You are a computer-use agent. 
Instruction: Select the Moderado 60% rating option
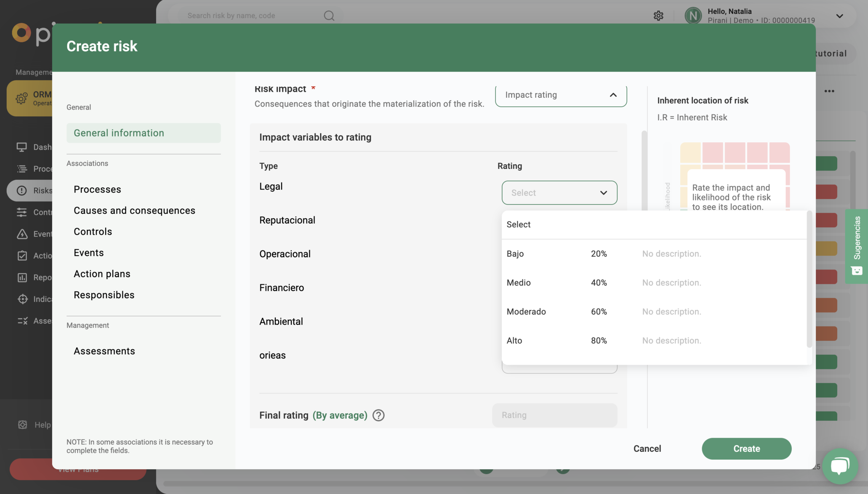click(x=654, y=312)
